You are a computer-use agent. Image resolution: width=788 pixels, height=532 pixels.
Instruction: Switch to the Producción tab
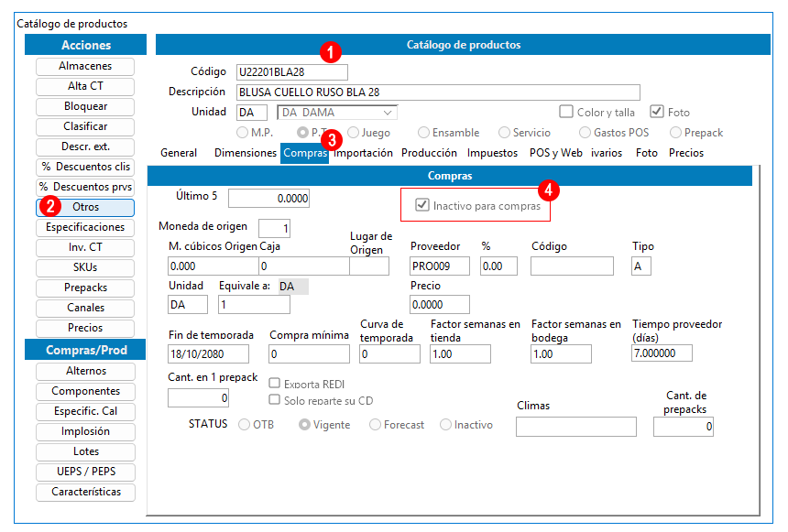pyautogui.click(x=429, y=153)
